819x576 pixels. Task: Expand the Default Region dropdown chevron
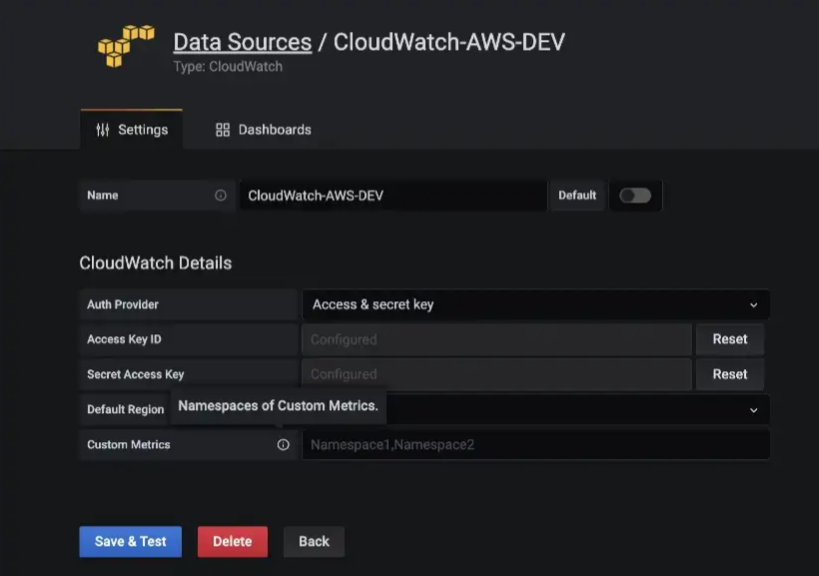tap(753, 410)
